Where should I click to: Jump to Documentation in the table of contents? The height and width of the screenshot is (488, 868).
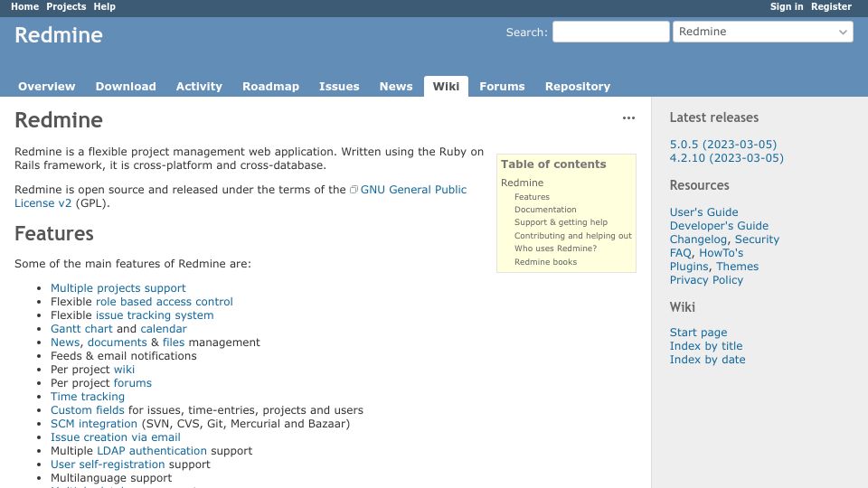545,210
